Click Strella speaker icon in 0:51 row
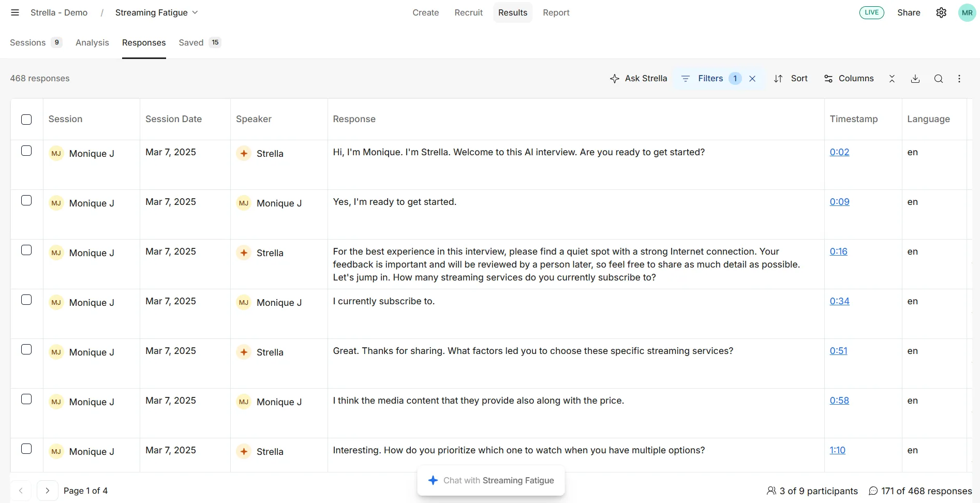The height and width of the screenshot is (503, 980). point(244,352)
